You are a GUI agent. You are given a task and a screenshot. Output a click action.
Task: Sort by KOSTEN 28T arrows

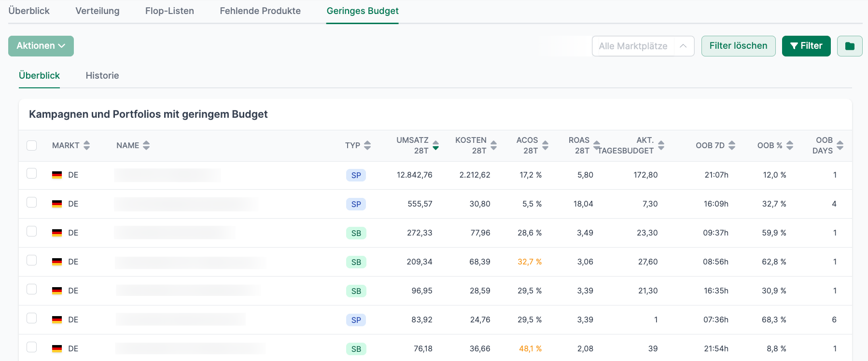493,145
